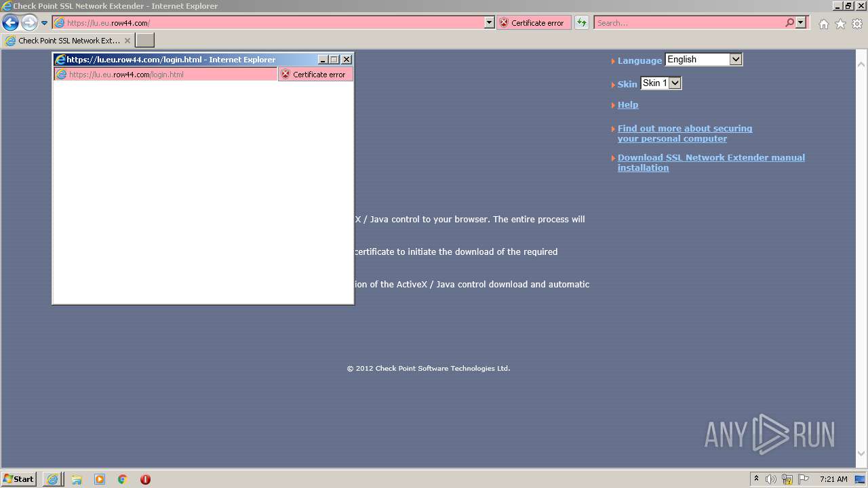
Task: Go forward with the browser Forward arrow
Action: pyautogui.click(x=28, y=22)
